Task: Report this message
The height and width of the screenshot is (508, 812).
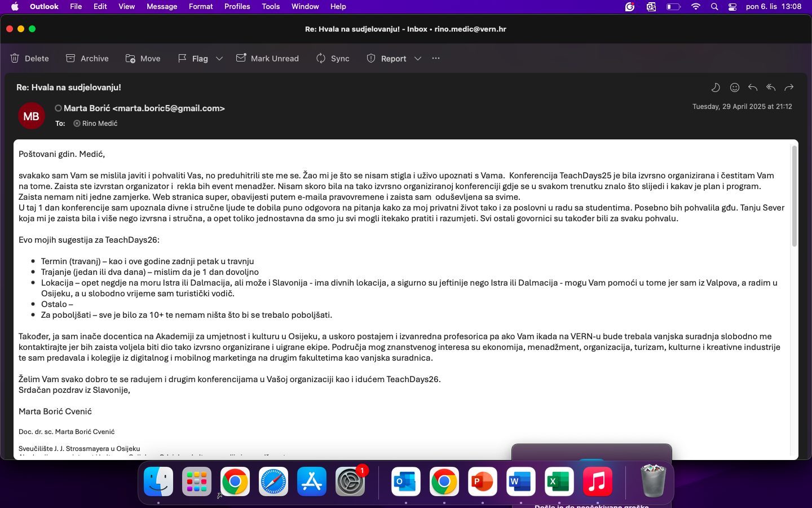Action: tap(387, 58)
